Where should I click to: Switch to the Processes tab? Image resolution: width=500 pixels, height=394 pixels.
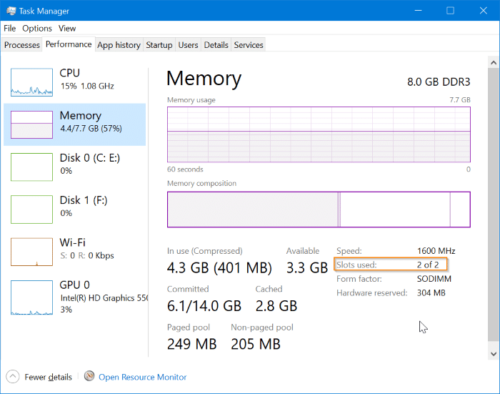(x=22, y=45)
